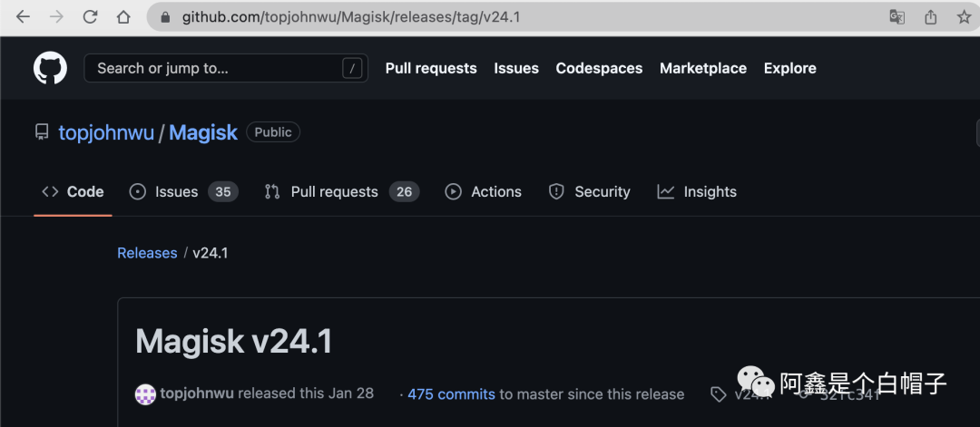Click the Pull requests count badge 26

(405, 191)
